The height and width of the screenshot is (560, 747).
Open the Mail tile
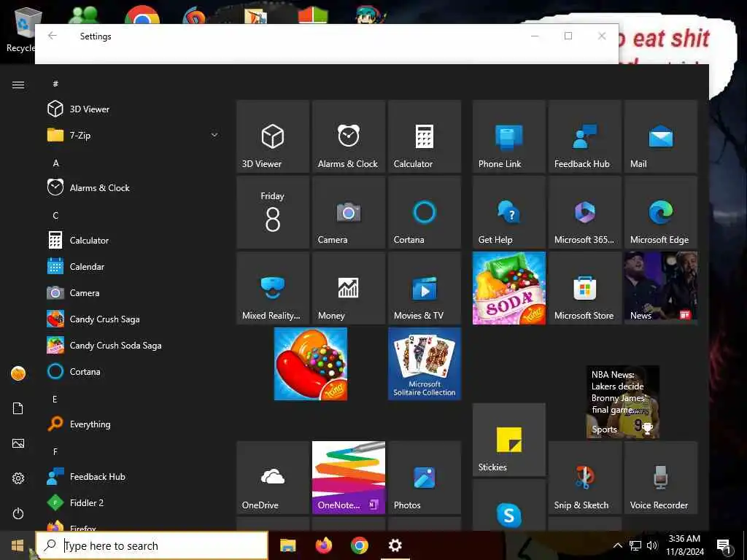(661, 136)
